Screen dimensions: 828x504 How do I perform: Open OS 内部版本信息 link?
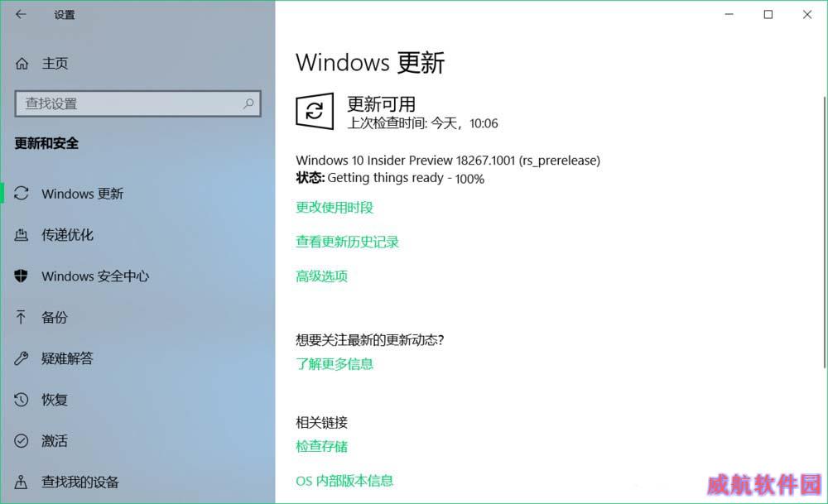pyautogui.click(x=344, y=481)
